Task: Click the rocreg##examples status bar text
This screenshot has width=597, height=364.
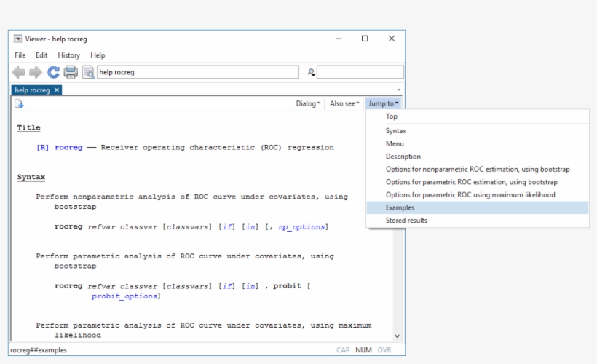Action: (39, 350)
